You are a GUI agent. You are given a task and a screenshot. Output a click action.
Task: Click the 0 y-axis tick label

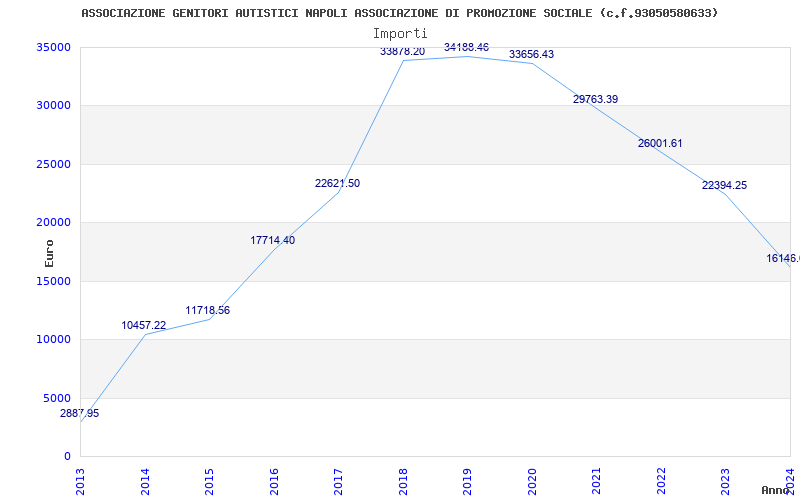(67, 457)
